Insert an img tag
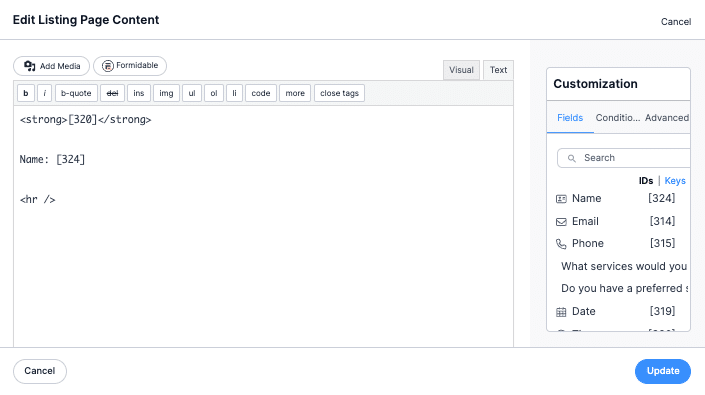This screenshot has height=395, width=705. point(166,93)
